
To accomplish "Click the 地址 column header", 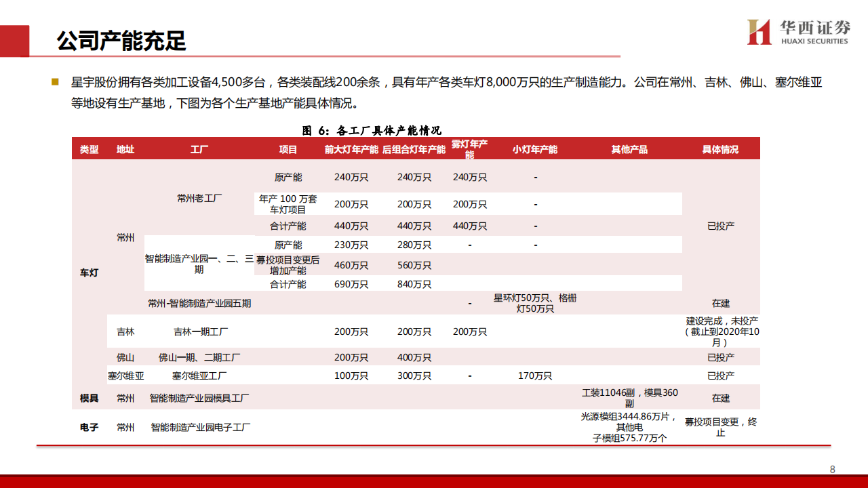I will [x=125, y=149].
